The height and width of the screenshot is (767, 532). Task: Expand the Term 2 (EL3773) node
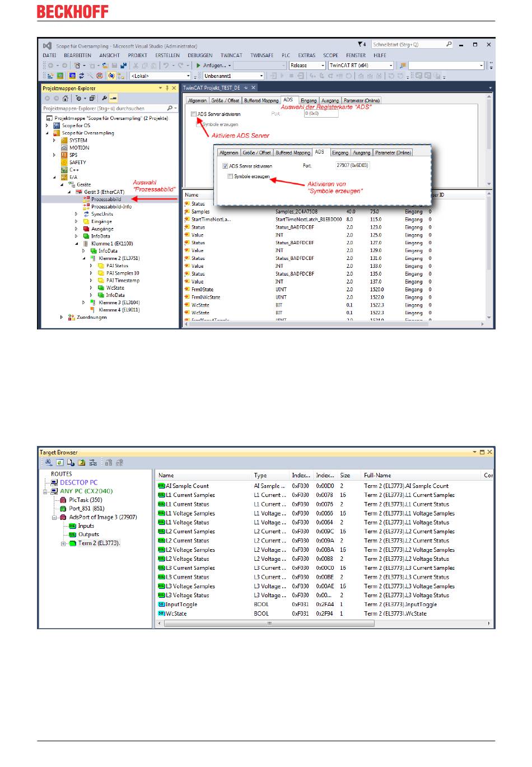(x=63, y=543)
